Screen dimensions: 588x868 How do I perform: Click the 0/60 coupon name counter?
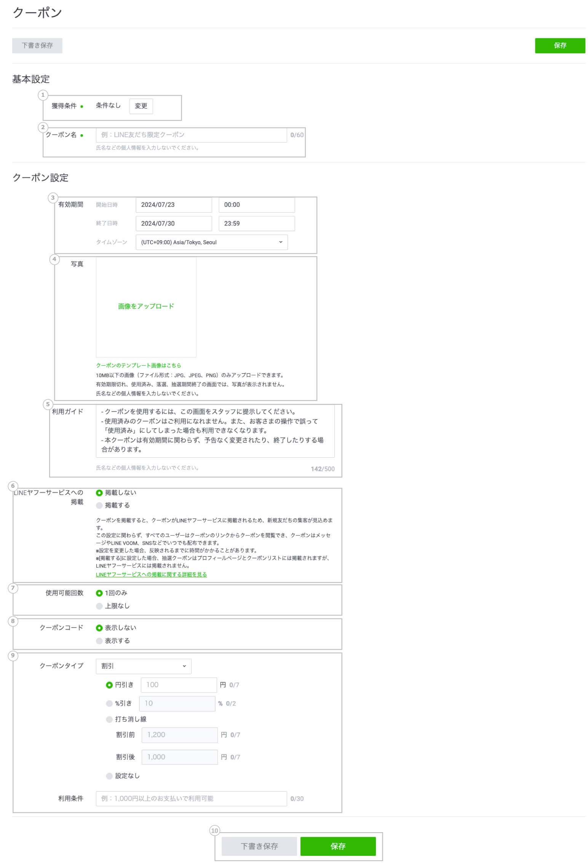point(297,135)
